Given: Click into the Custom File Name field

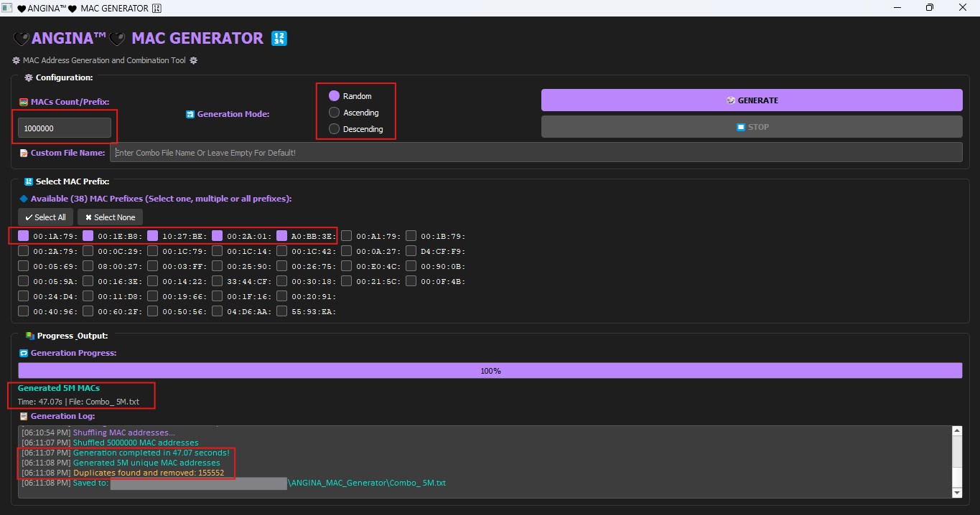Looking at the screenshot, I should coord(535,153).
